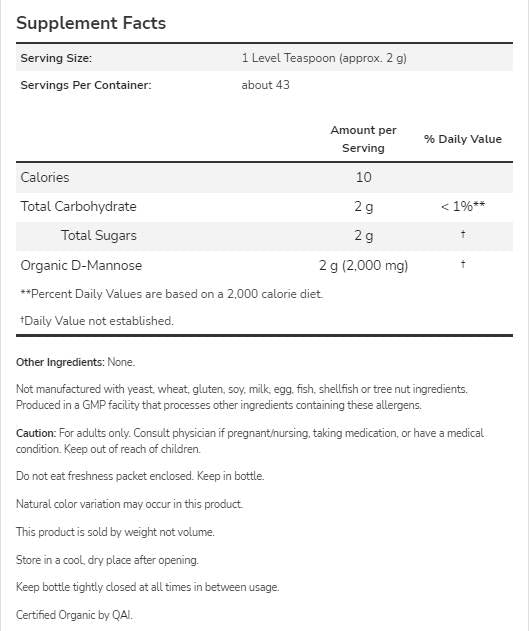Select the Servings Per Container label

pos(86,85)
